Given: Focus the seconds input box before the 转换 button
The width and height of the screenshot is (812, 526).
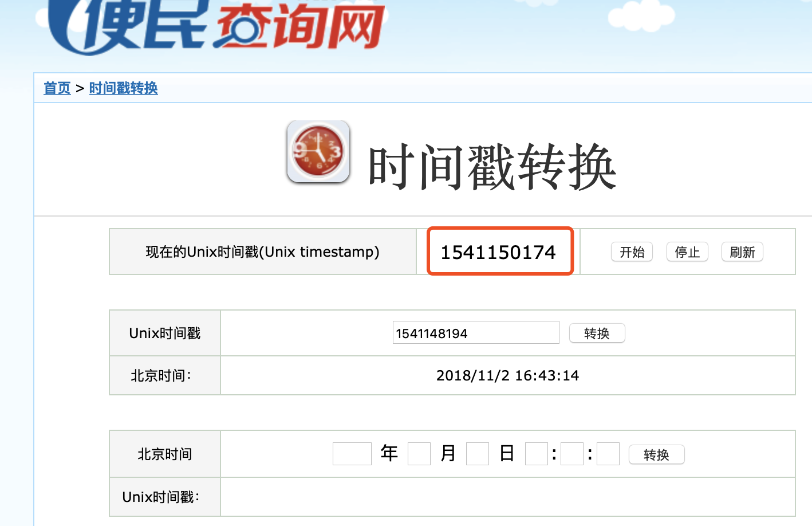Looking at the screenshot, I should click(608, 454).
